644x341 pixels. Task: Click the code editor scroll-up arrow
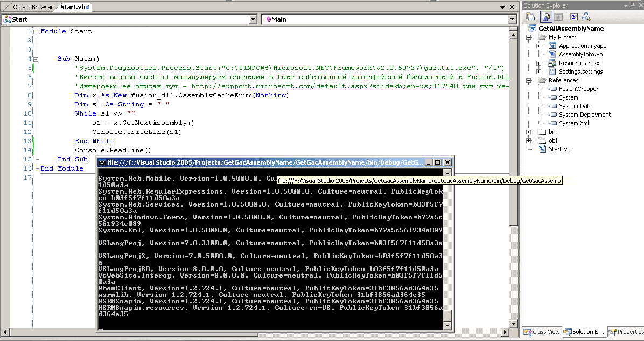[513, 35]
